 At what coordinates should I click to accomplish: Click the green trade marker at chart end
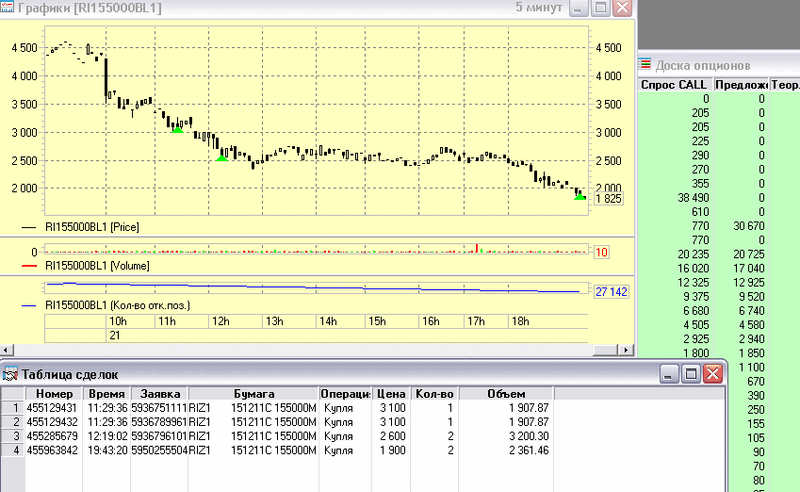tap(580, 196)
